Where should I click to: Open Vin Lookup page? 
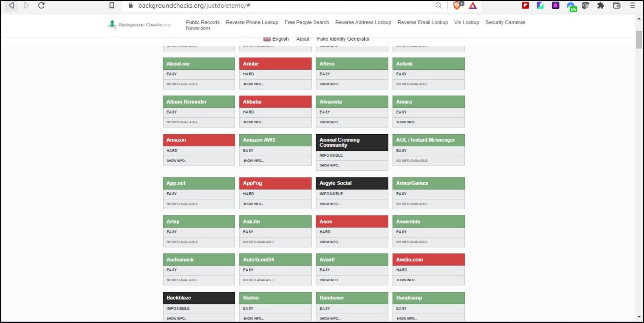466,22
